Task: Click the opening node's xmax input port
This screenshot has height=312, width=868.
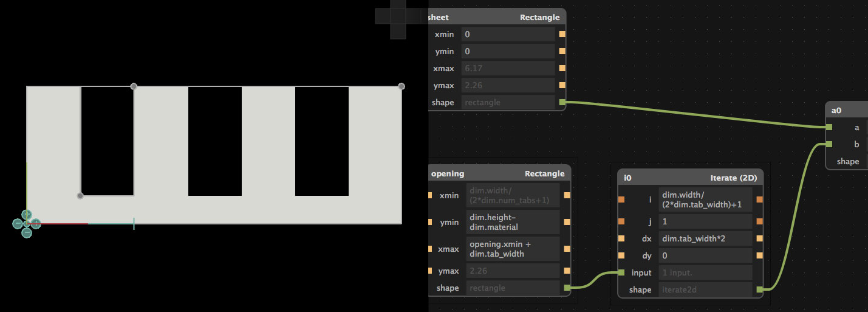Action: tap(430, 249)
